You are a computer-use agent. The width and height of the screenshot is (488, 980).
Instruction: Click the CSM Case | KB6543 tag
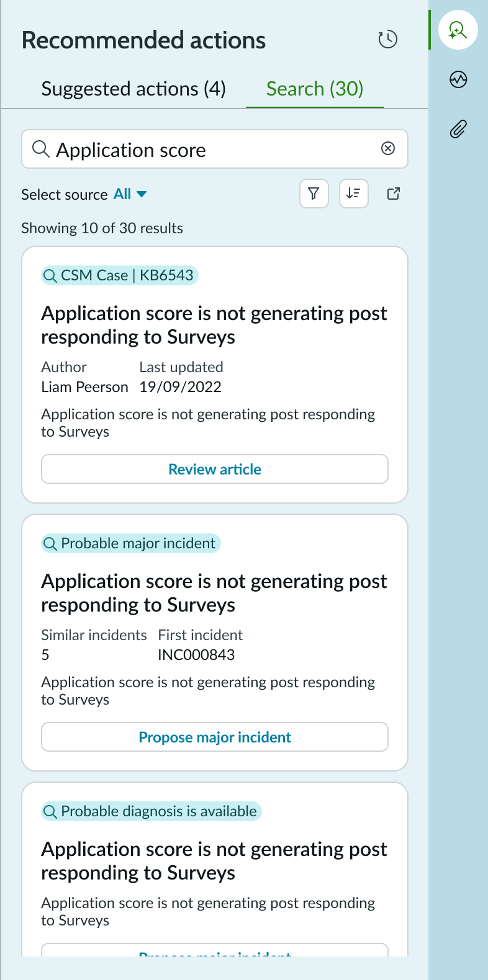(120, 275)
